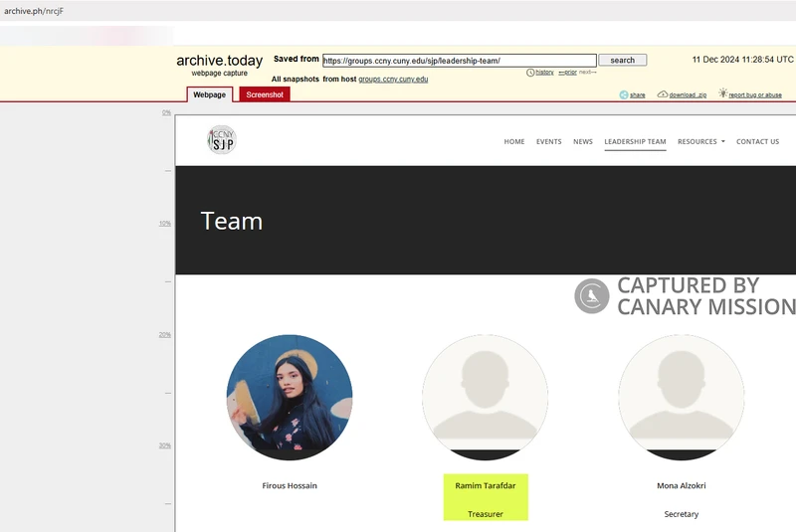Image resolution: width=796 pixels, height=532 pixels.
Task: Jump to 10% page position marker
Action: point(165,224)
